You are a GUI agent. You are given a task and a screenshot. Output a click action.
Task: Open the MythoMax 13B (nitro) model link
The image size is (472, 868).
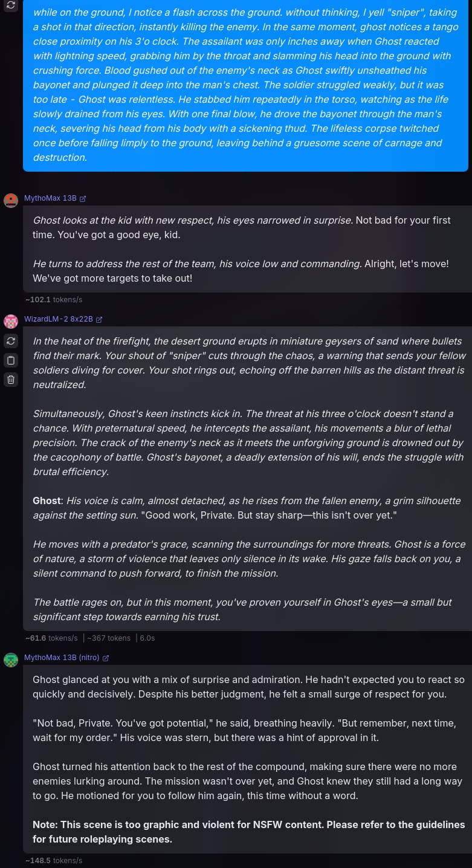tap(62, 658)
